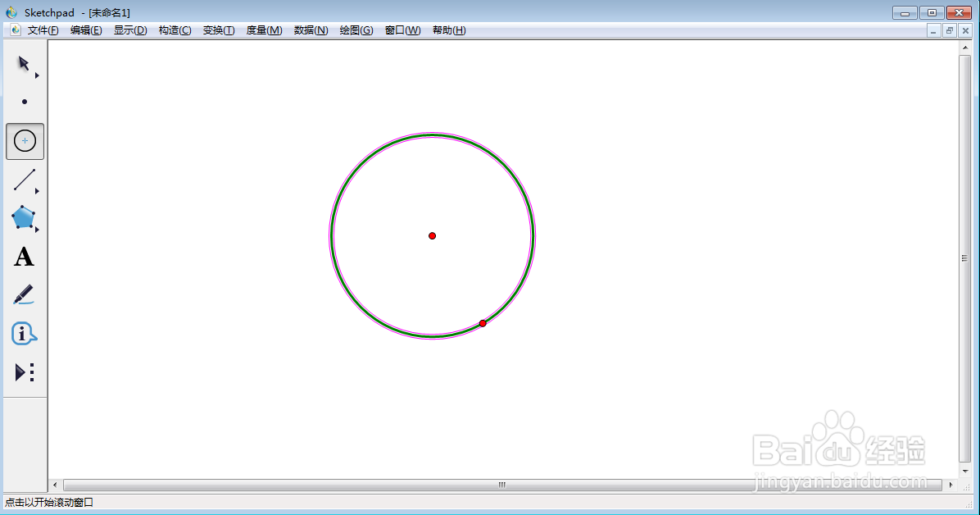Click the vertical scrollbar thumb
Viewport: 980px width, 515px height.
pyautogui.click(x=965, y=258)
